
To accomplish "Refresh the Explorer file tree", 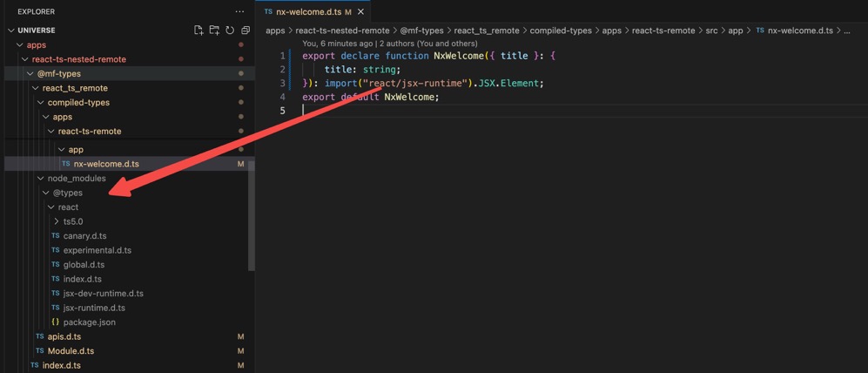I will (x=230, y=31).
